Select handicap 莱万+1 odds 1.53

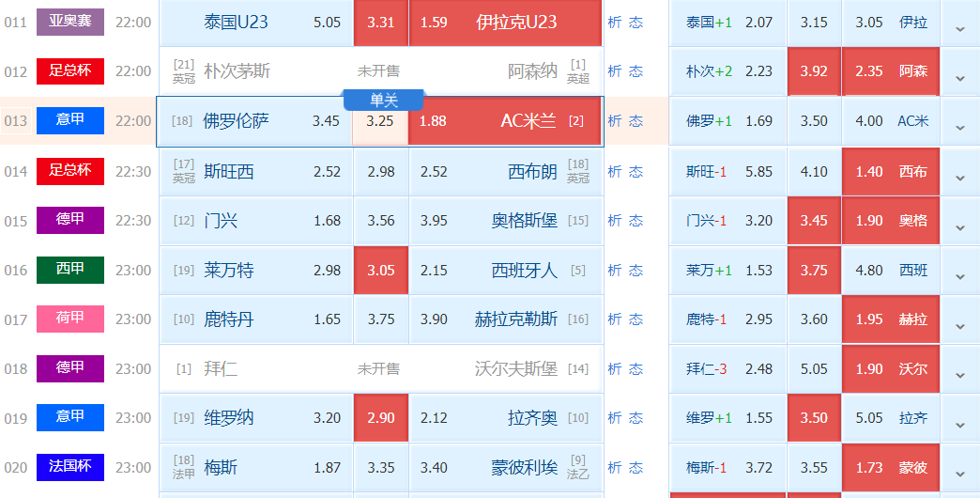[x=728, y=271]
